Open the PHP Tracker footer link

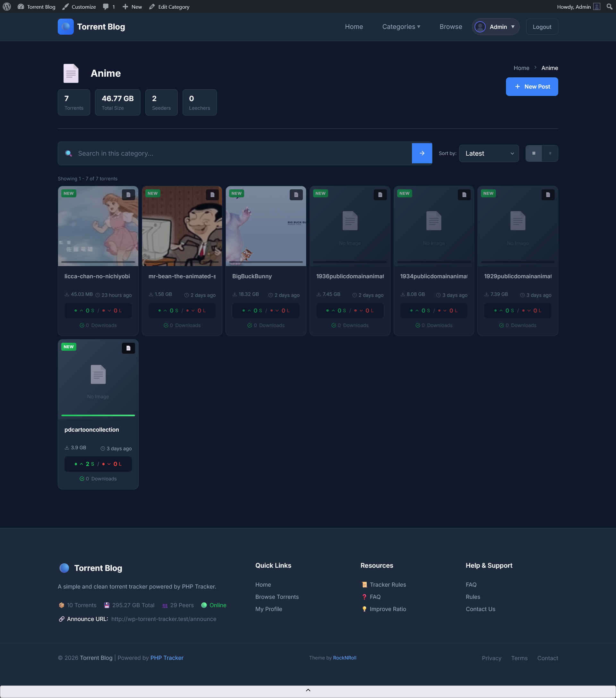[167, 658]
